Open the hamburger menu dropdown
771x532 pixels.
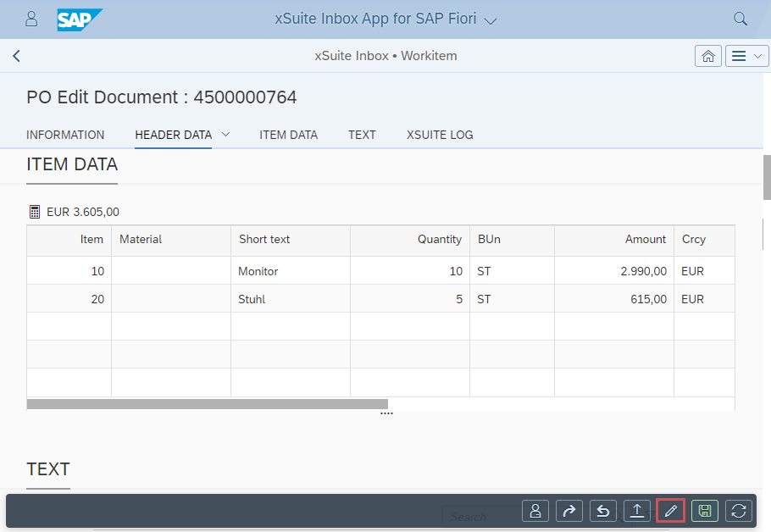(746, 56)
